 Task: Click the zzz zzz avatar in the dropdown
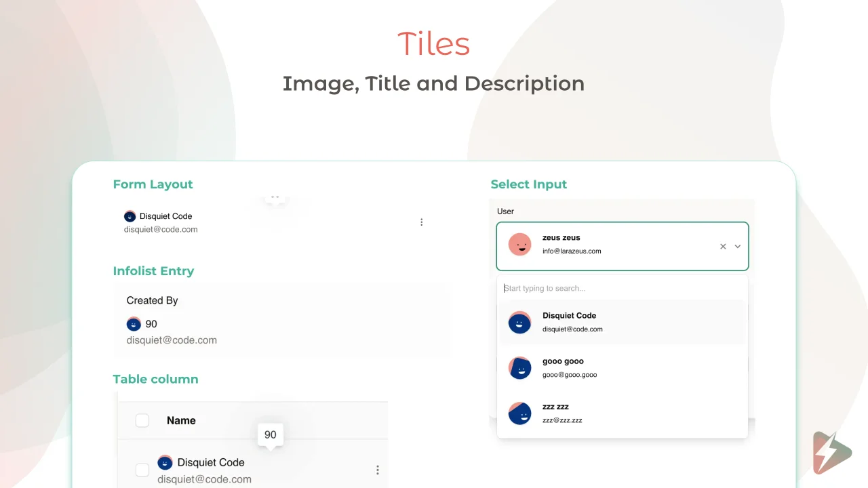click(x=519, y=413)
